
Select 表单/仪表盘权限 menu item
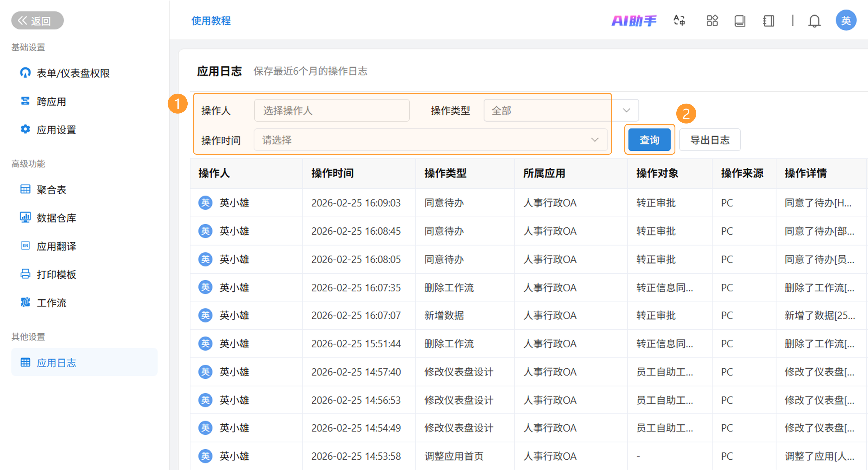73,73
